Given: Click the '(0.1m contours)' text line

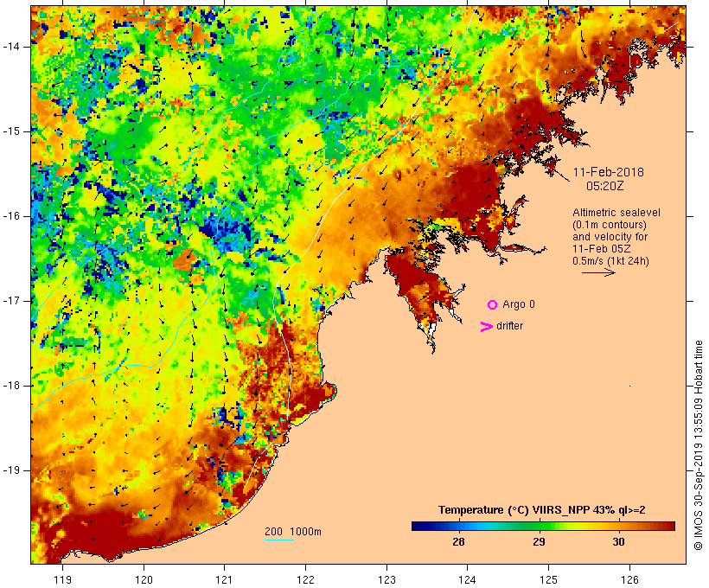Looking at the screenshot, I should coord(609,225).
